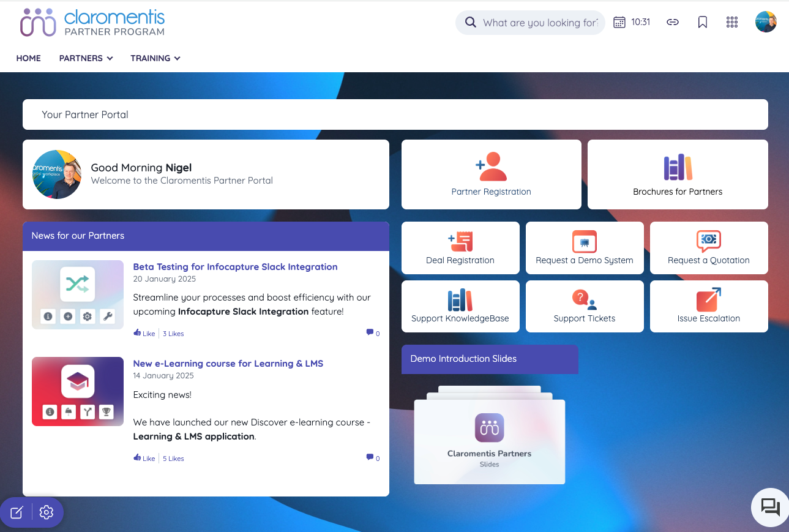Open the Brochures for Partners tile
Viewport: 789px width, 532px height.
pos(678,174)
